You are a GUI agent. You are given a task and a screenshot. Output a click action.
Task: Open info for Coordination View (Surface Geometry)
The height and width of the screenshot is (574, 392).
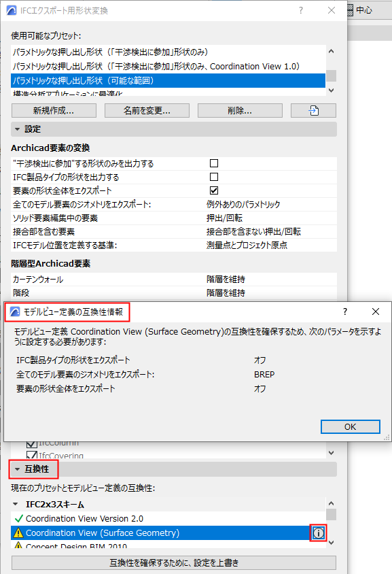tap(318, 533)
